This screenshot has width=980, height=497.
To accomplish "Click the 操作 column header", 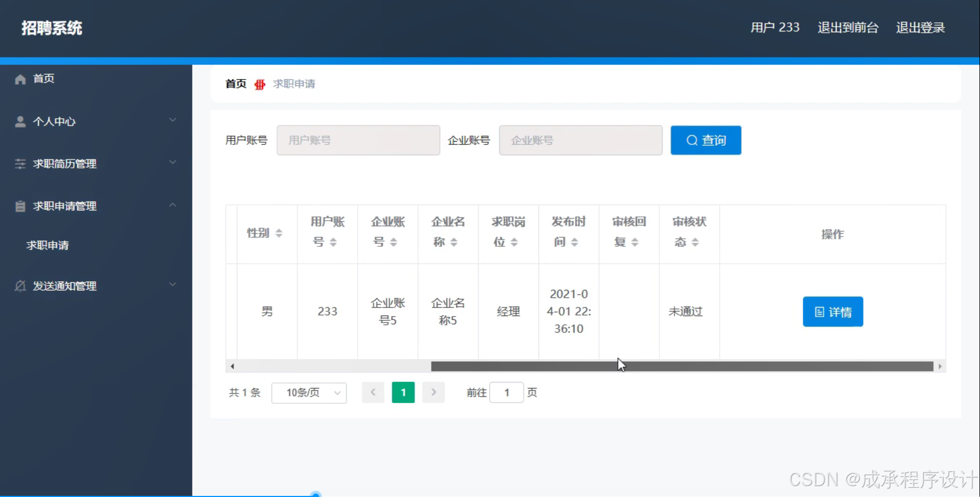I will point(832,234).
